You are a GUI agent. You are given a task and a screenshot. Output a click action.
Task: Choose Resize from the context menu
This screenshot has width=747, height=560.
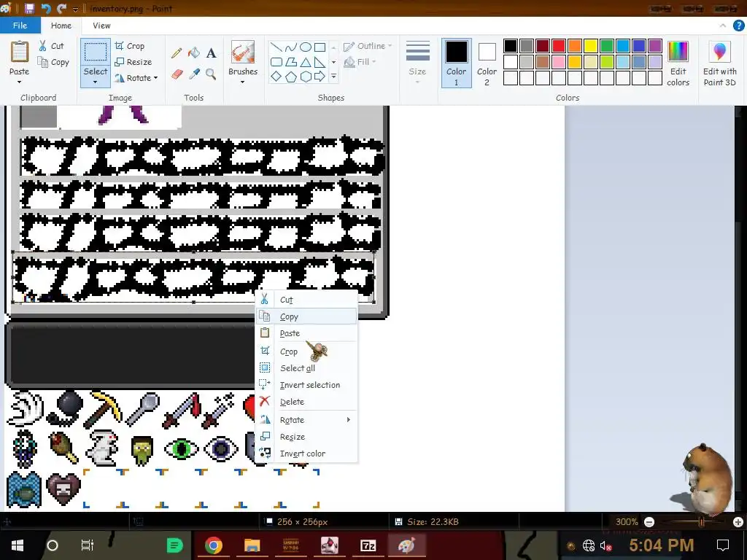click(x=306, y=437)
